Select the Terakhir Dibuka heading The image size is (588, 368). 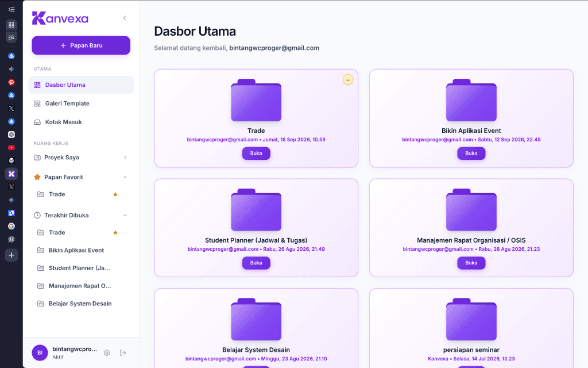point(67,216)
